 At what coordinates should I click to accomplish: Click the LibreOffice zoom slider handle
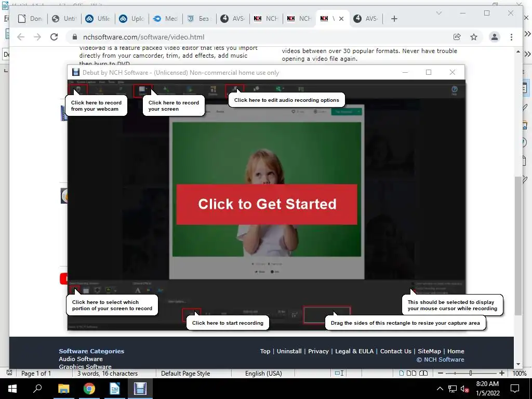471,373
